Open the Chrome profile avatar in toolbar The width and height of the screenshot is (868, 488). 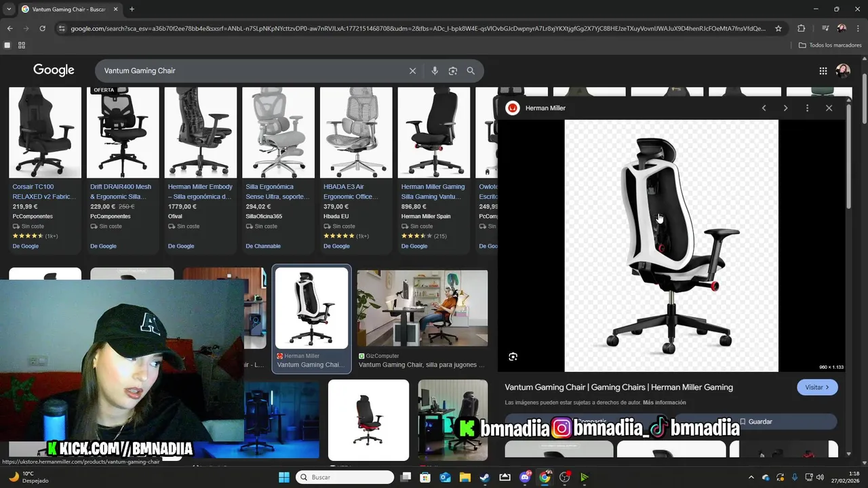842,28
